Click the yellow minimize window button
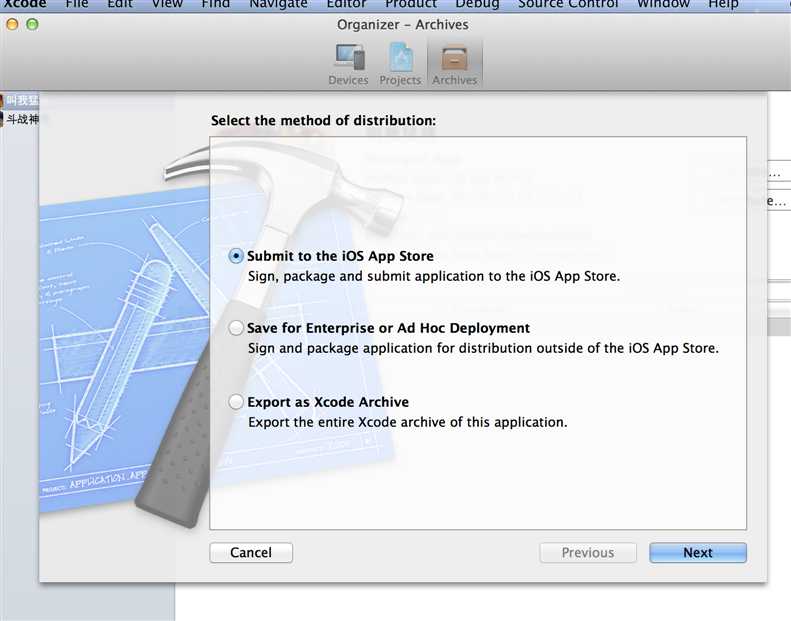 click(13, 24)
